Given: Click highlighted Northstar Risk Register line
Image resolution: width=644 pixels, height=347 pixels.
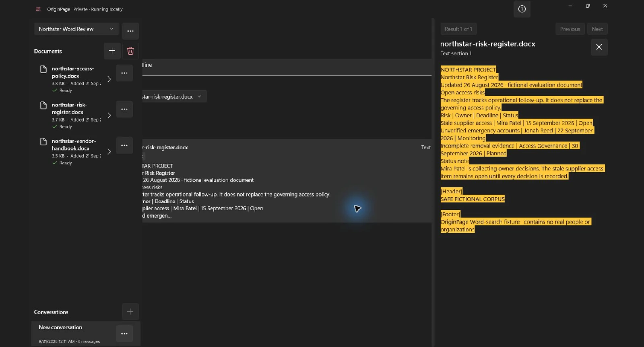Looking at the screenshot, I should (x=469, y=77).
